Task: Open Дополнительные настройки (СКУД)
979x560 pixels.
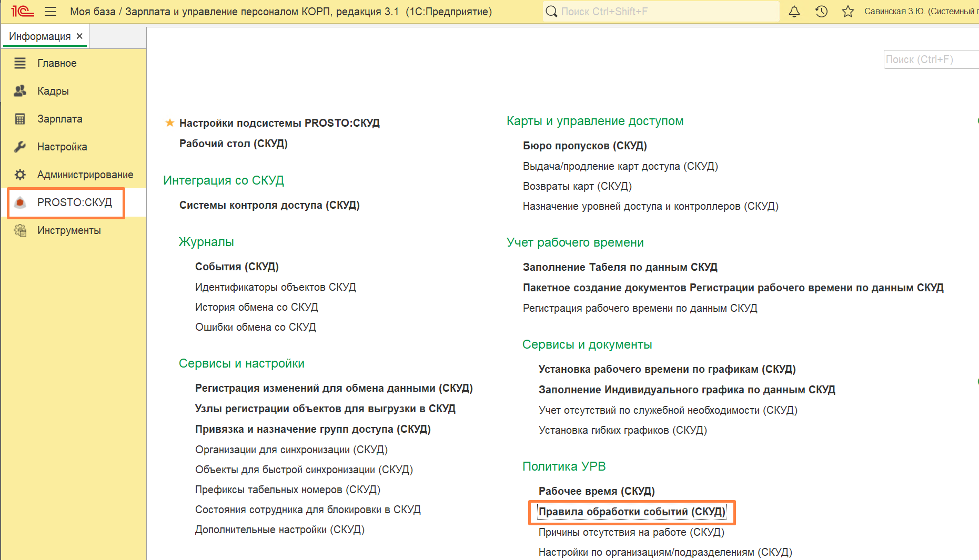Action: click(280, 530)
